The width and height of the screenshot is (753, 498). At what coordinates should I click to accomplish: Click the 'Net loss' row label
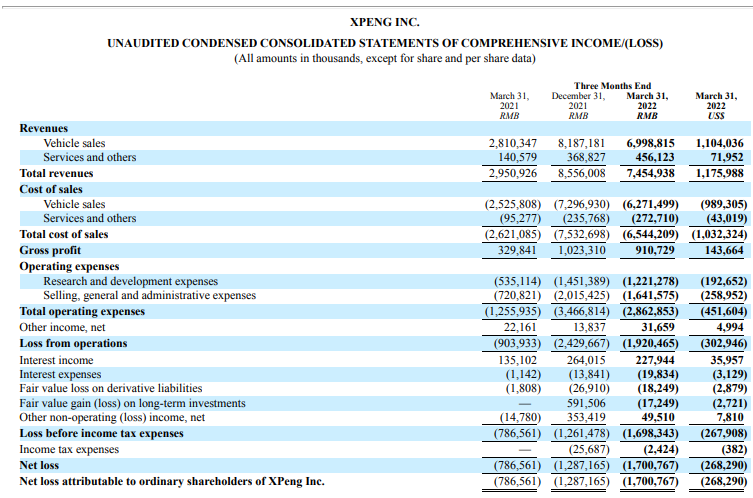(x=39, y=465)
